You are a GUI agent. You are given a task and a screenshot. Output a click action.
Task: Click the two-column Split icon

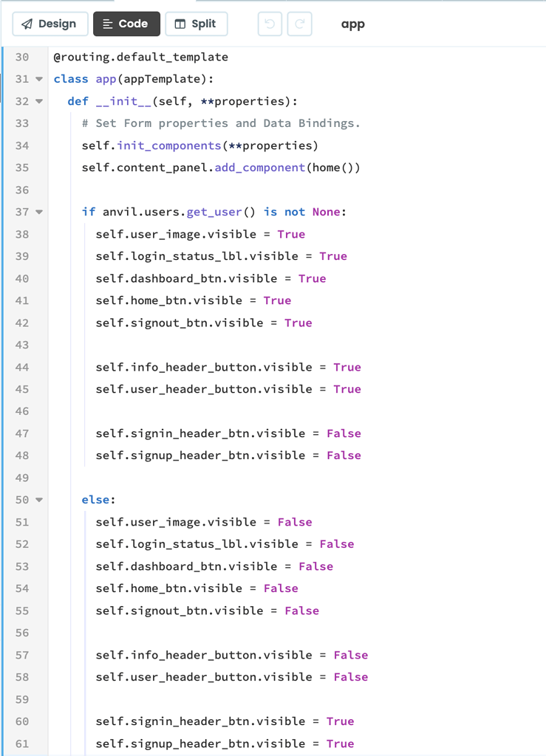[180, 24]
